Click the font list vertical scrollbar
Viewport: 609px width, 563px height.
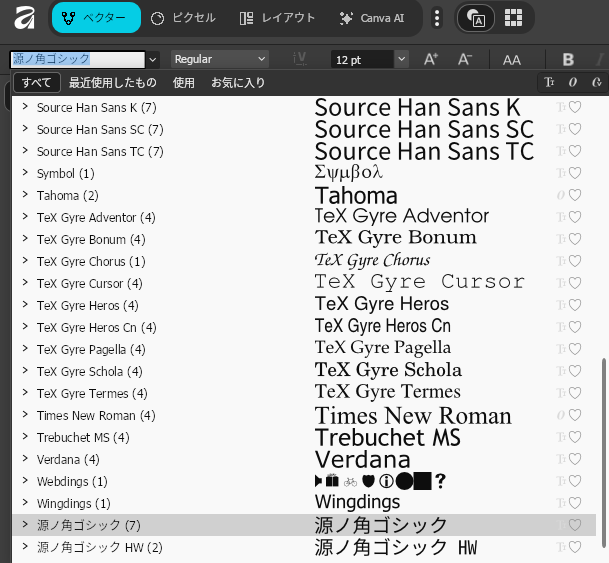[x=603, y=452]
